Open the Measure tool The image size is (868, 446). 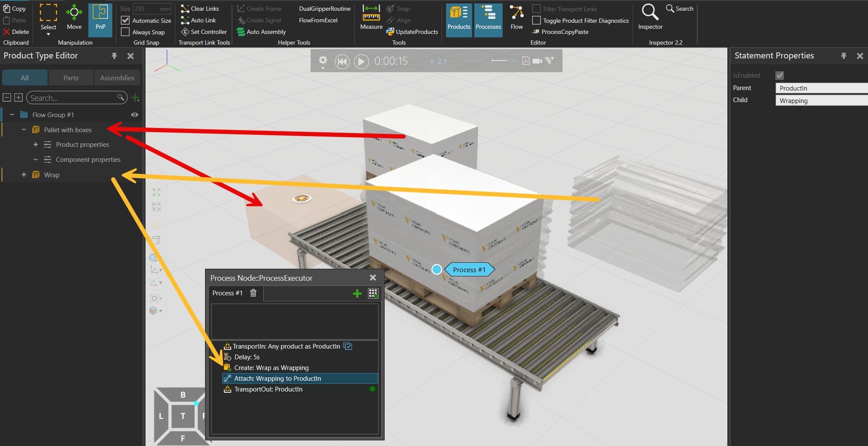(371, 18)
